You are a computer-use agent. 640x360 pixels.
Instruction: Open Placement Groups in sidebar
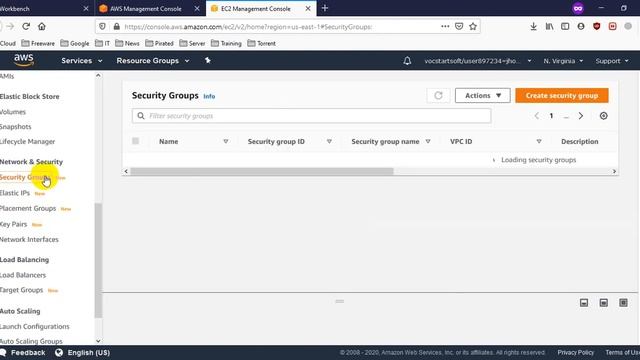(x=28, y=208)
